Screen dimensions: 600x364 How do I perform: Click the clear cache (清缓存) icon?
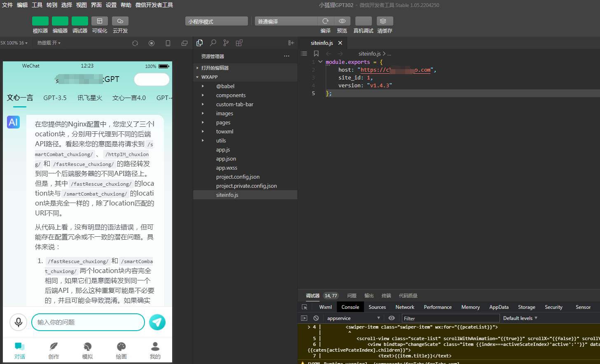click(x=383, y=21)
